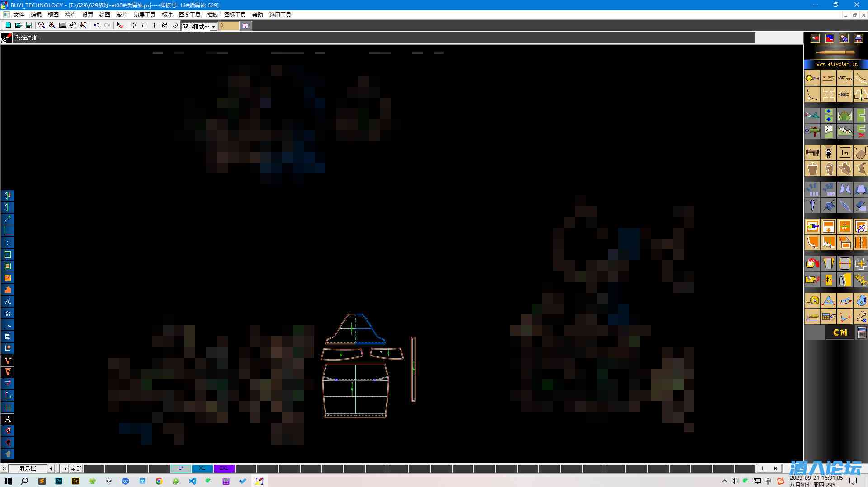Open the 视图 menu
Screen dimensions: 868x487
click(53, 15)
